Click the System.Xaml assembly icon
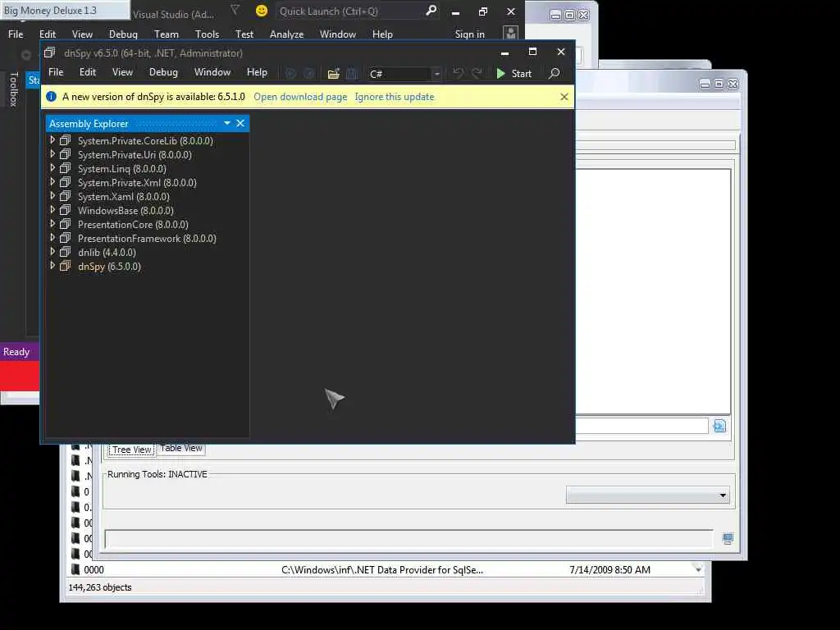The height and width of the screenshot is (630, 840). (66, 196)
